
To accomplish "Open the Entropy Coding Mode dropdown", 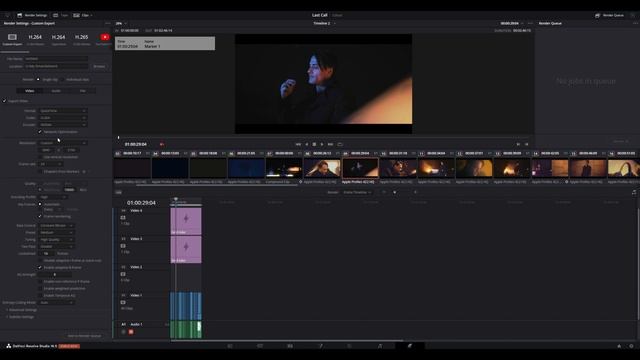I will pyautogui.click(x=56, y=302).
